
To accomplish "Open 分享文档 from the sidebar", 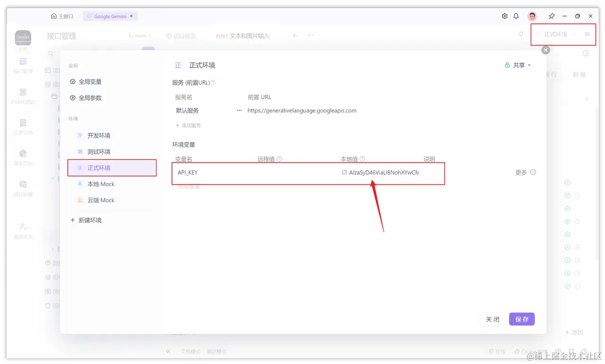I will click(x=23, y=127).
